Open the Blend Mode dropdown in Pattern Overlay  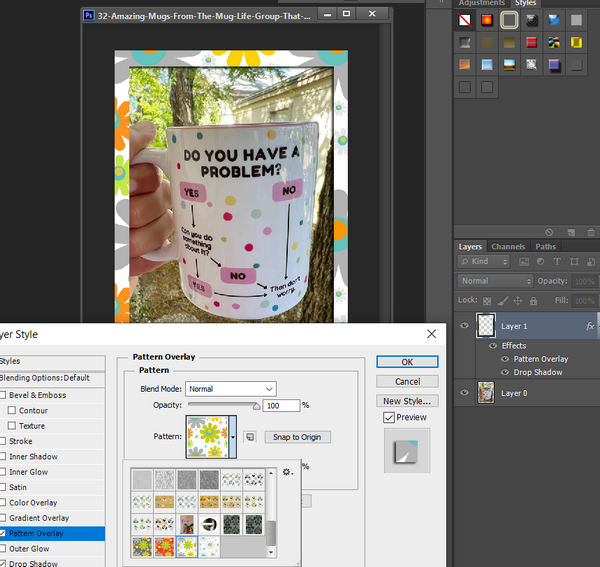231,389
